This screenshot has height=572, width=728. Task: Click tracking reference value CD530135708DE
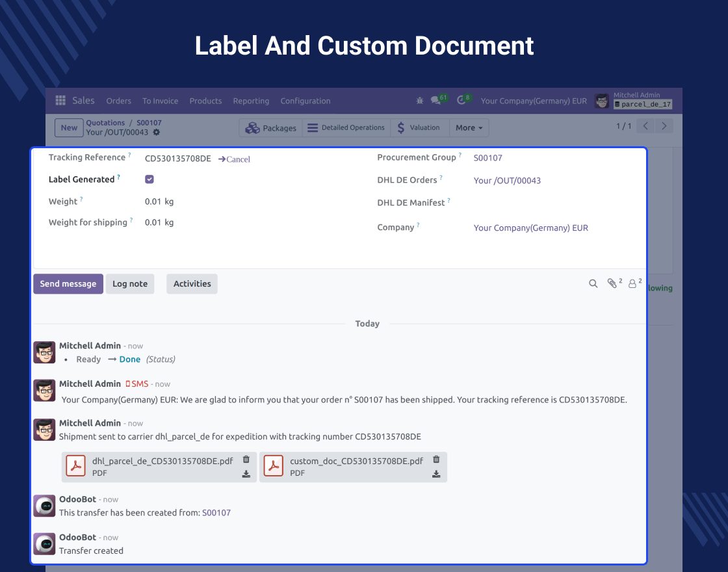click(178, 159)
